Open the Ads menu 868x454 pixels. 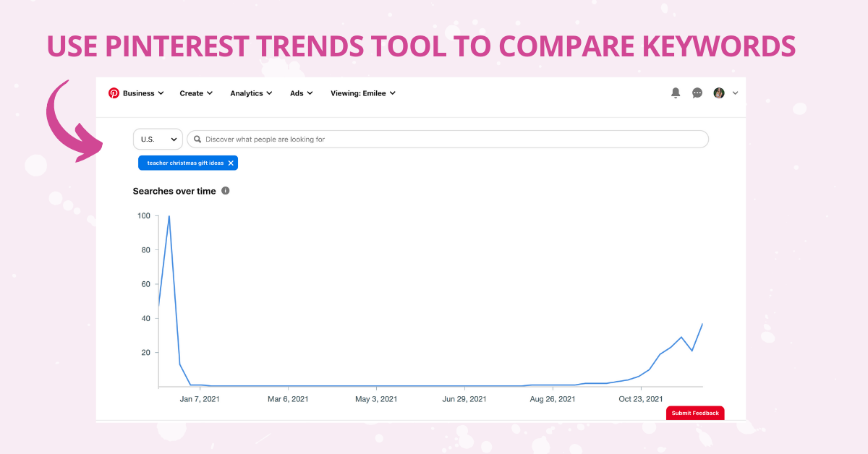coord(301,93)
